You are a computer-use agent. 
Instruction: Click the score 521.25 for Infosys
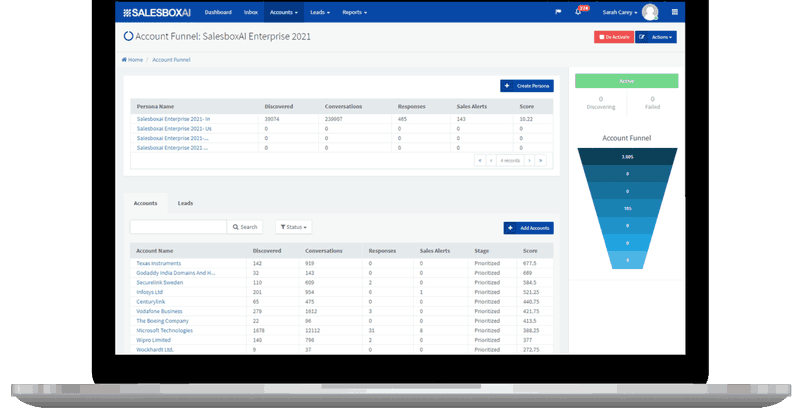pos(531,292)
